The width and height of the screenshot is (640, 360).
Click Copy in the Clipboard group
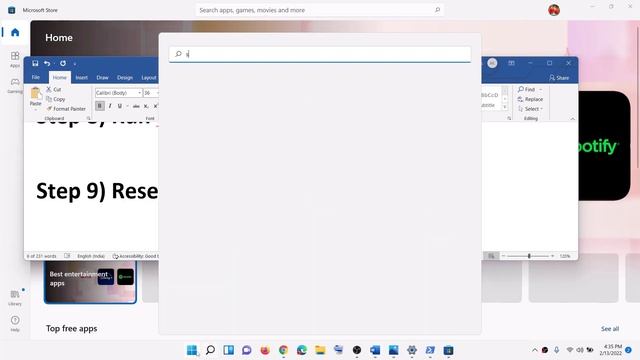point(56,99)
